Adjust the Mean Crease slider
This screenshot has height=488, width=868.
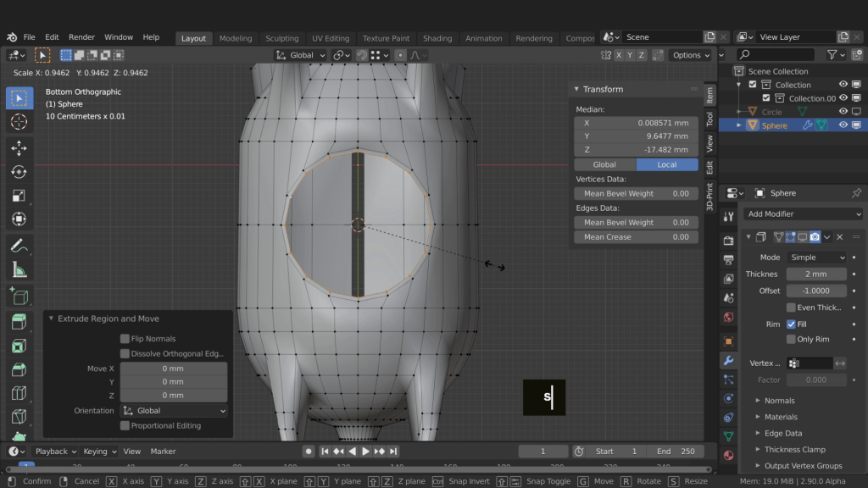636,237
